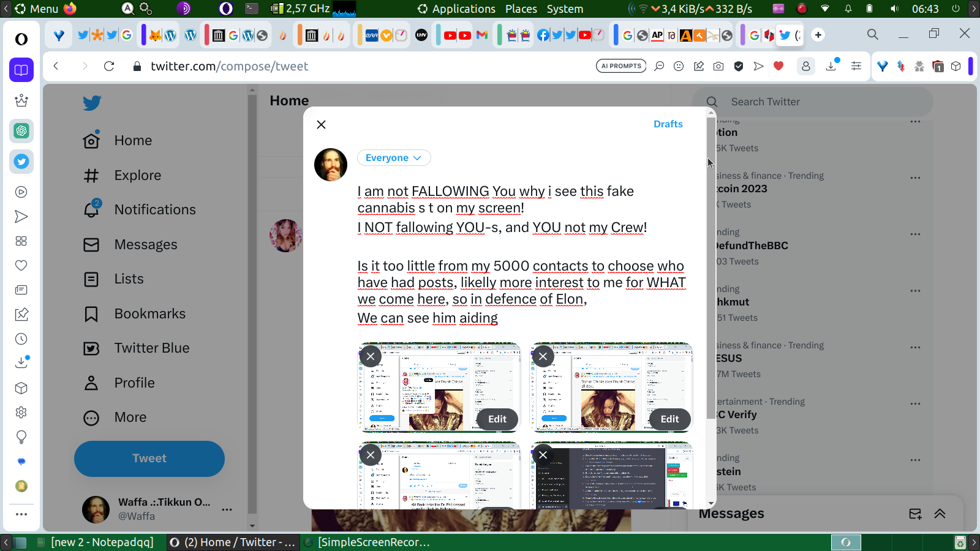
Task: Switch to SimpleScreenRecorder in the taskbar
Action: coord(367,542)
